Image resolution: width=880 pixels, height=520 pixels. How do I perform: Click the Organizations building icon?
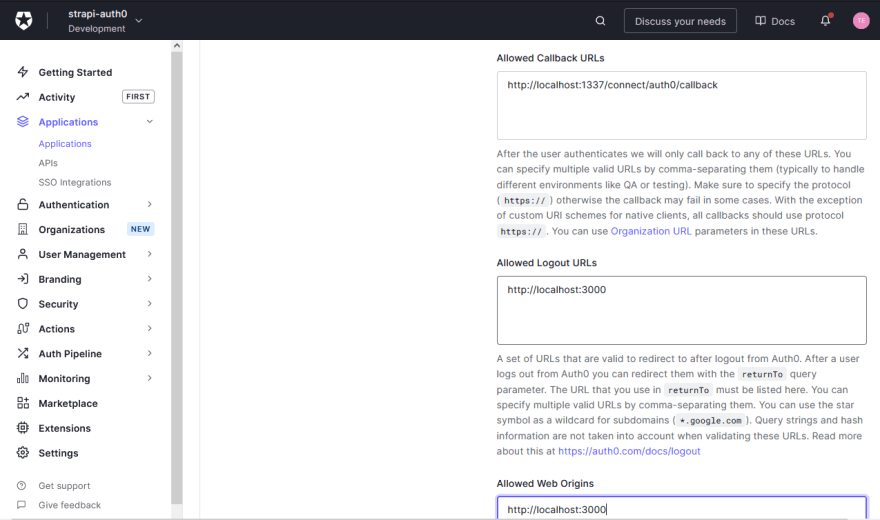(22, 229)
